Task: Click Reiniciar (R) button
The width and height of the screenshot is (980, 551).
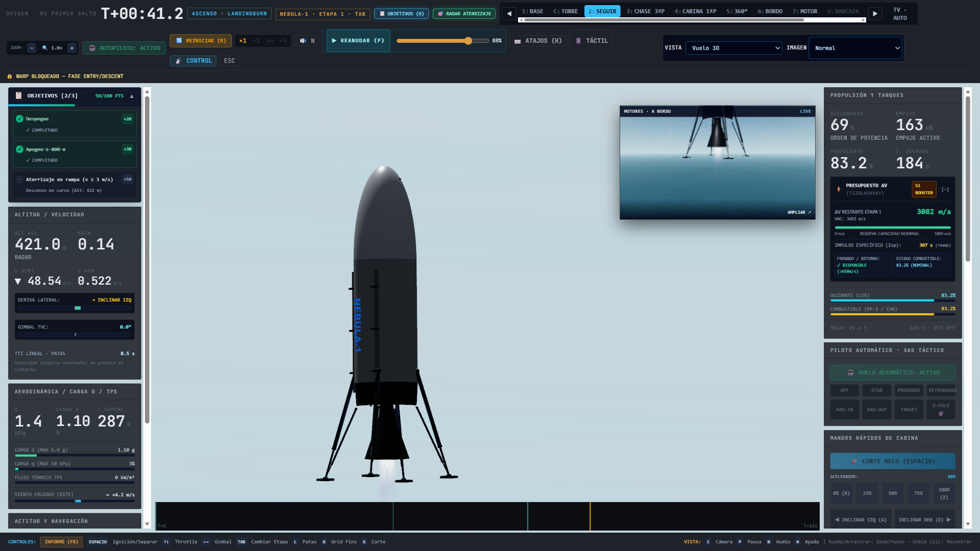Action: pyautogui.click(x=201, y=41)
